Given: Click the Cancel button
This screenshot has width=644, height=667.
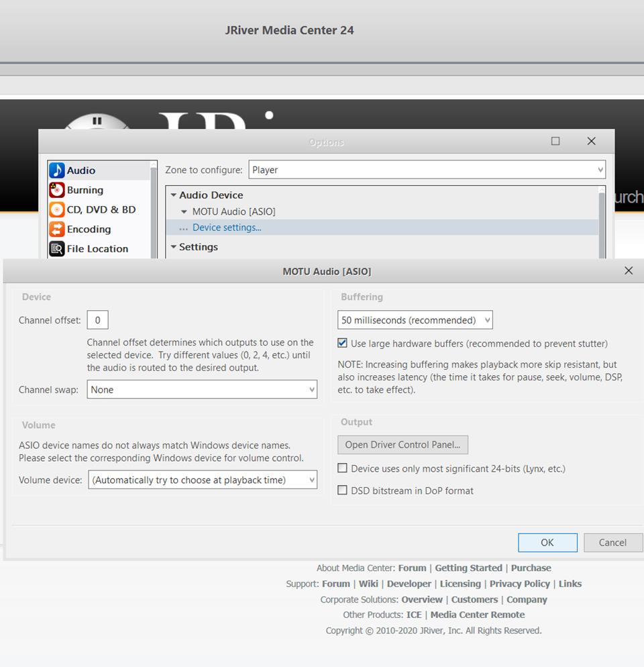Looking at the screenshot, I should click(x=612, y=542).
